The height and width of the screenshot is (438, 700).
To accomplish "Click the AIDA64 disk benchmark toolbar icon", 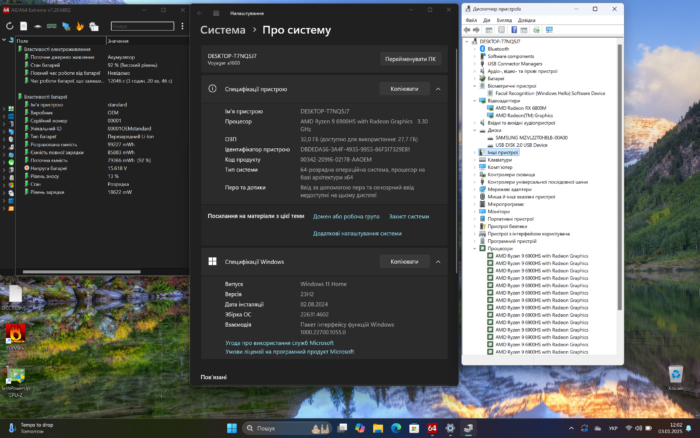I will pyautogui.click(x=38, y=26).
